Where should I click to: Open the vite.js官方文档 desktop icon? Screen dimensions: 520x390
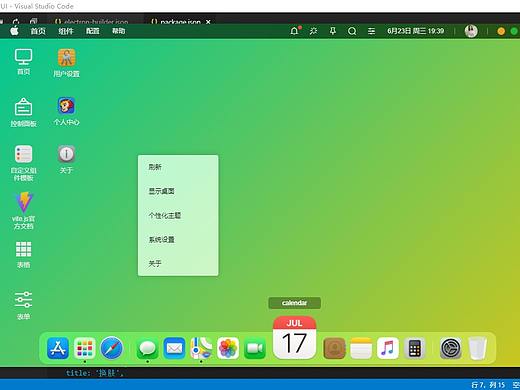click(x=23, y=211)
